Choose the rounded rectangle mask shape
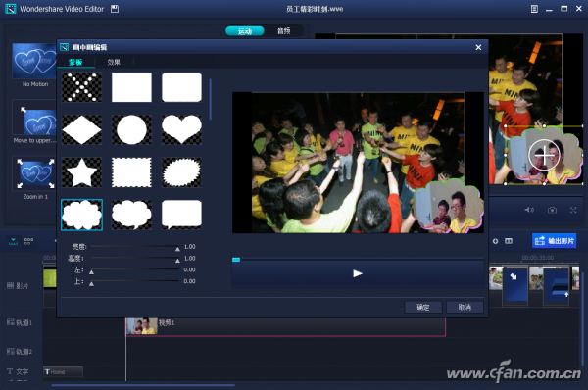 coord(181,87)
